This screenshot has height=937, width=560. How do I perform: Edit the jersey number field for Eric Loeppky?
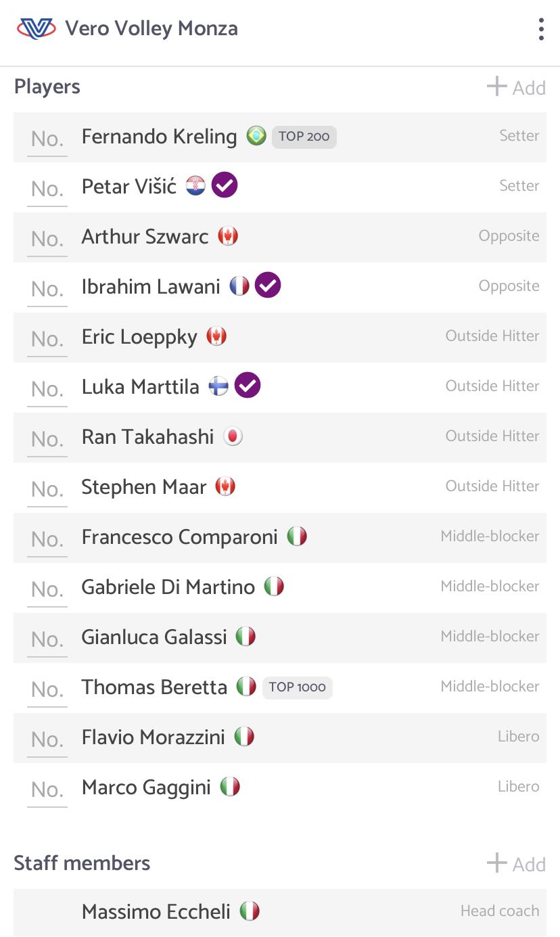click(47, 338)
